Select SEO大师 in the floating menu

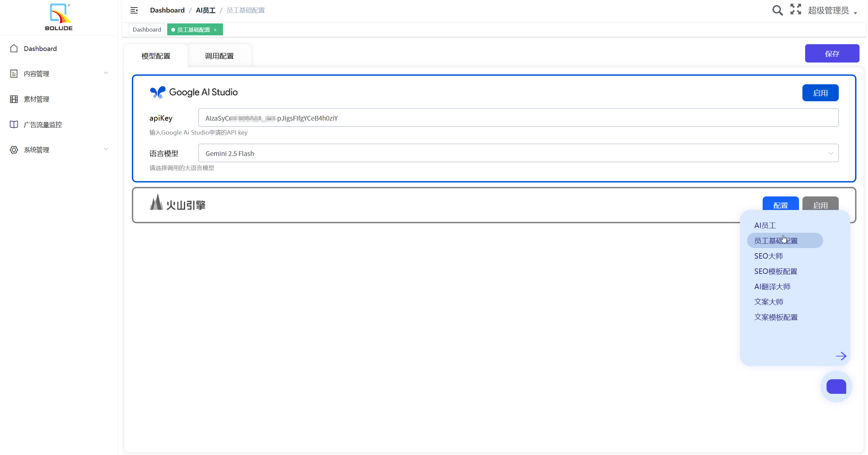click(768, 256)
